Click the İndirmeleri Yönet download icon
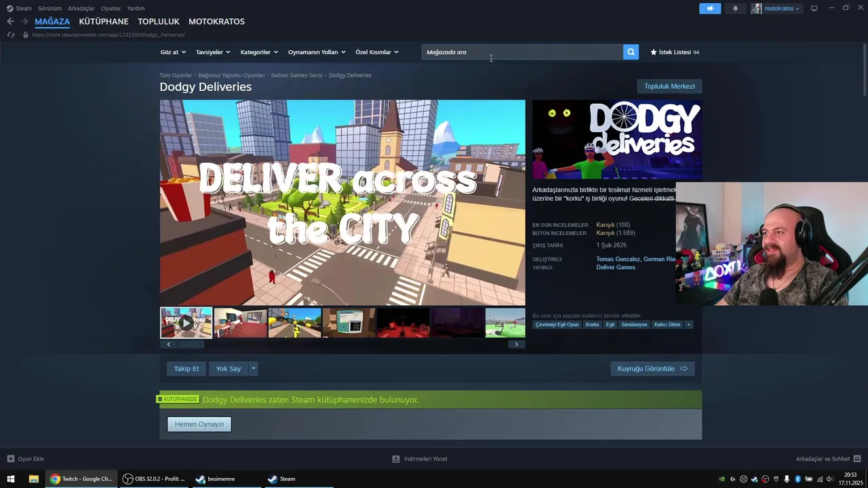Screen dimensions: 868x488 396,459
